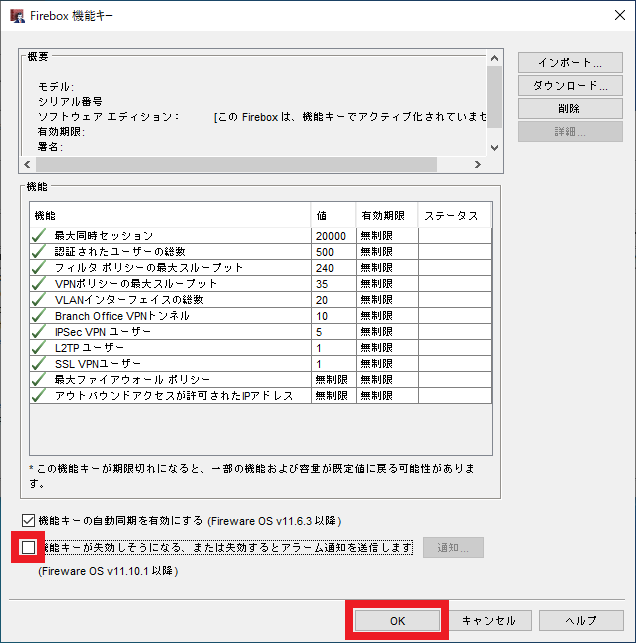Click green checkmark of L2TP ユーザー
636x643 pixels.
pos(39,348)
